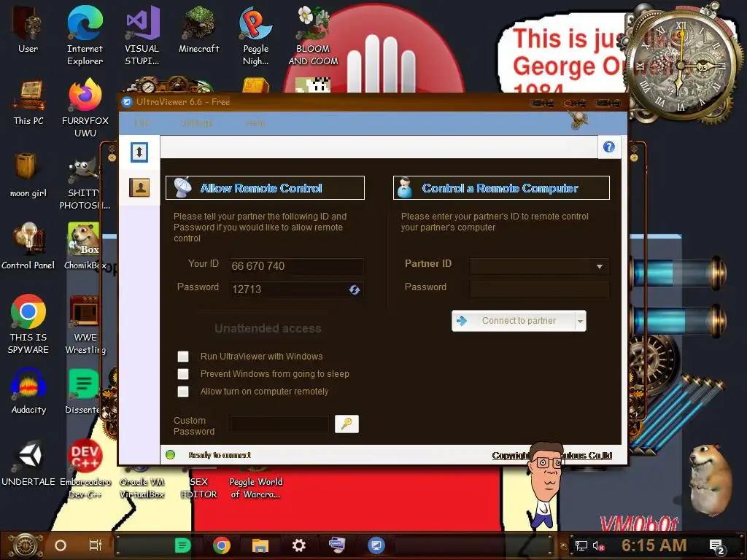Screen dimensions: 747x560
Task: Open the Oracle VM VirtualBox desktop icon
Action: [142, 483]
